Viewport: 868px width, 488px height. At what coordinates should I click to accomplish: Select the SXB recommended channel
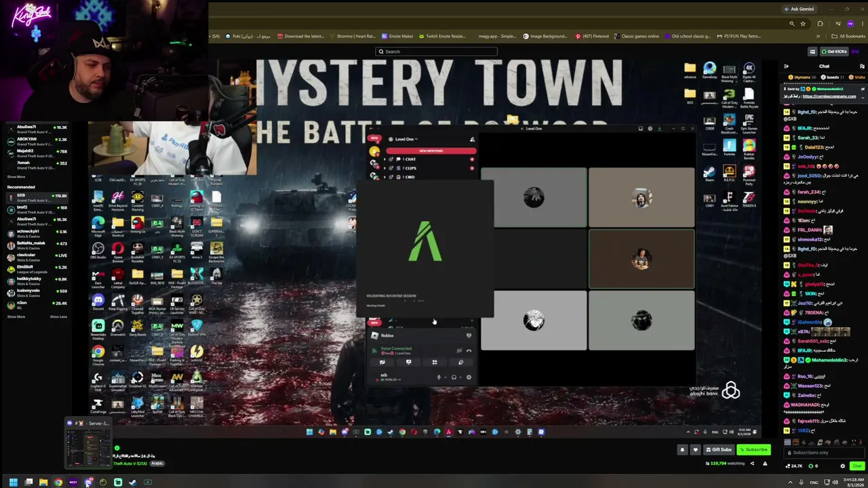point(37,198)
